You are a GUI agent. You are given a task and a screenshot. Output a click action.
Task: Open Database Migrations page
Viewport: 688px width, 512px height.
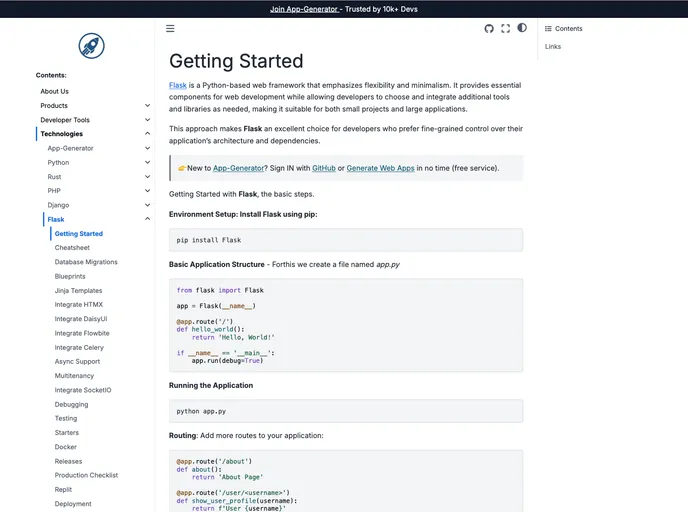point(86,262)
